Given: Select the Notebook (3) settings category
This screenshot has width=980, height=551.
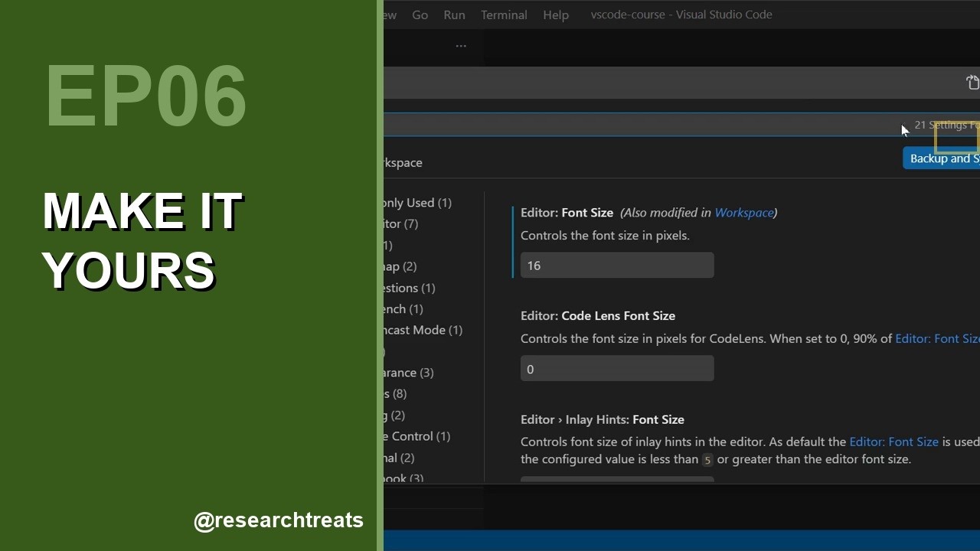Looking at the screenshot, I should click(x=403, y=478).
